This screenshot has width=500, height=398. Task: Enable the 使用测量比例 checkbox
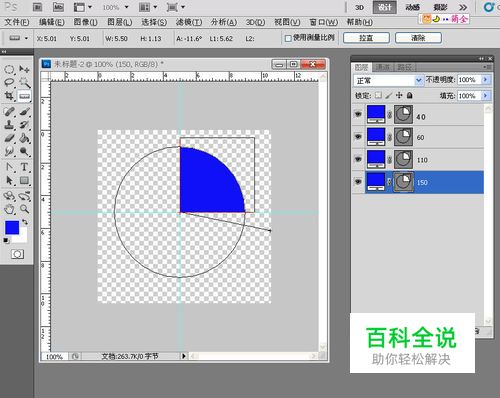tap(288, 38)
